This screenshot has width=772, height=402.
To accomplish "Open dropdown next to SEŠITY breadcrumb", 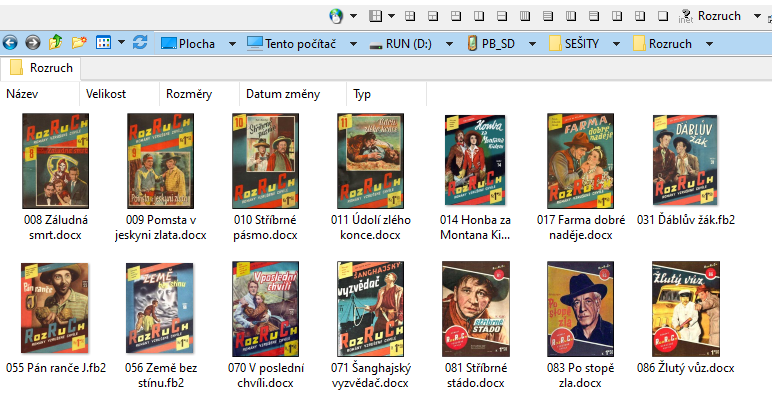I will click(618, 44).
